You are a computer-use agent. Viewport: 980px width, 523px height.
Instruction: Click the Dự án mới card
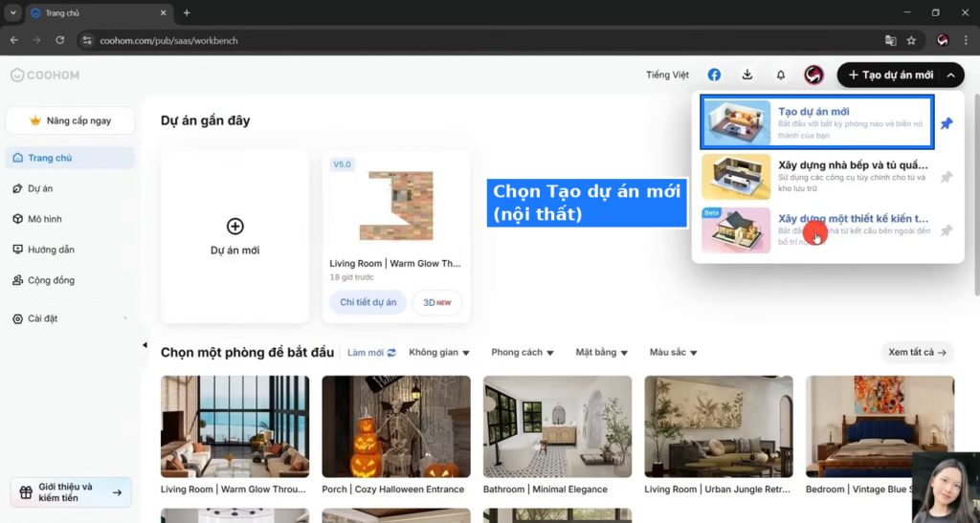click(x=235, y=237)
